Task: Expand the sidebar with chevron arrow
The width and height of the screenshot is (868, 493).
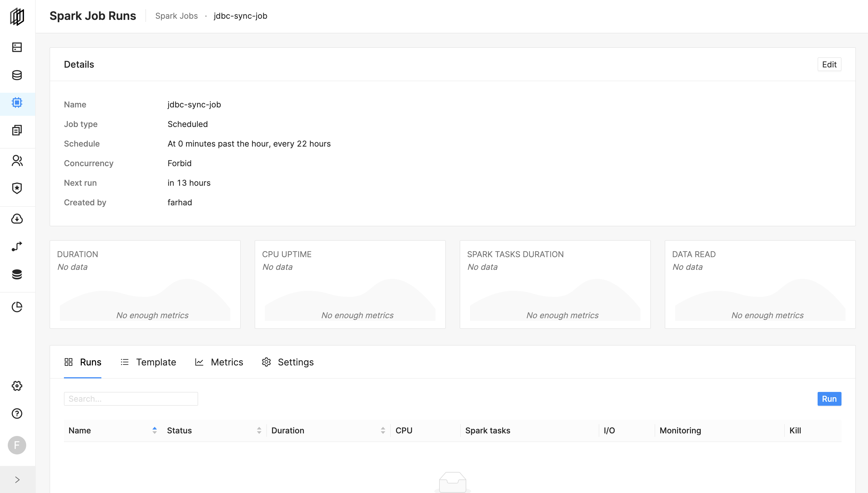Action: [x=17, y=479]
